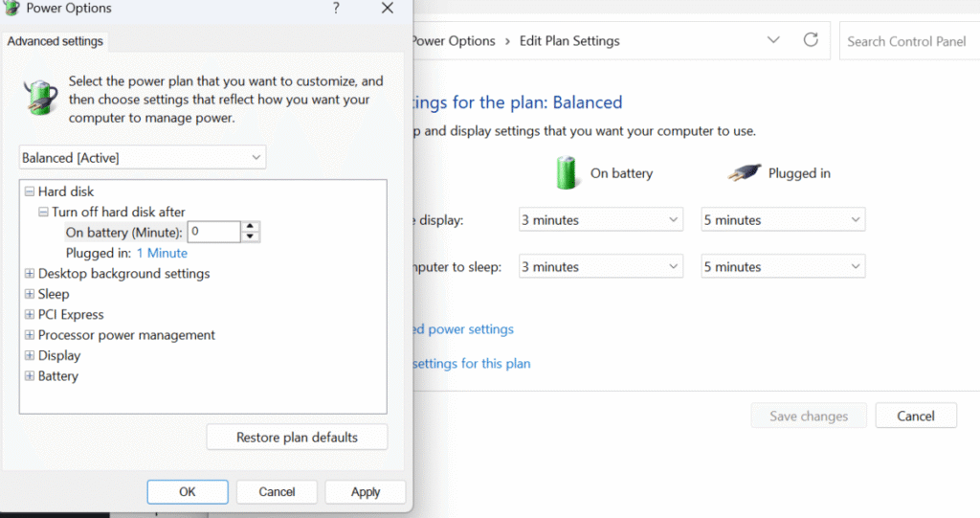The height and width of the screenshot is (518, 980).
Task: Decrease On battery minutes with down arrow
Action: [251, 236]
